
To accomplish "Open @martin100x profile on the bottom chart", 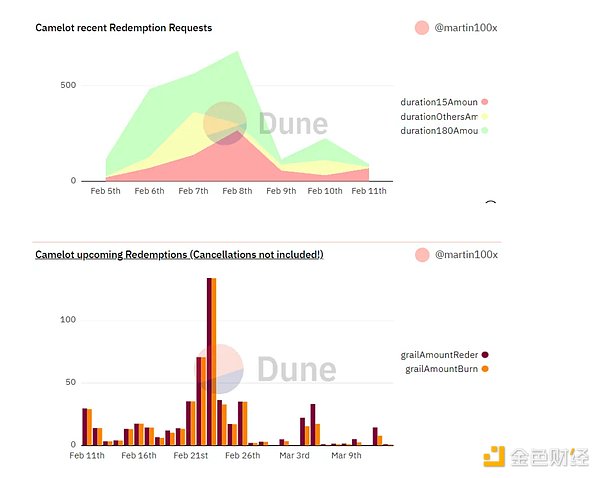I will [x=466, y=255].
